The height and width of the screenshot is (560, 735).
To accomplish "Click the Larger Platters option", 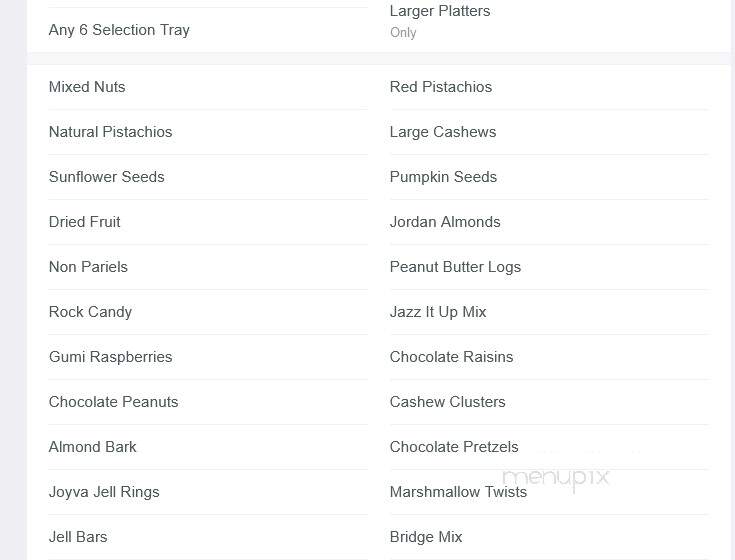I will click(440, 11).
